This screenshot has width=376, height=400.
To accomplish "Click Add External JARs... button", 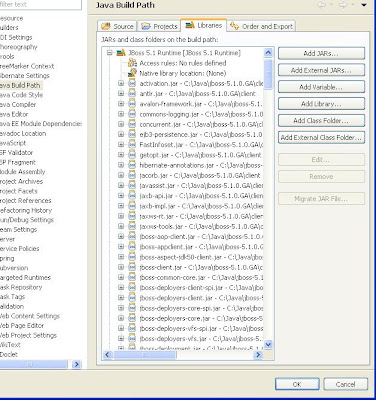I will [x=321, y=70].
